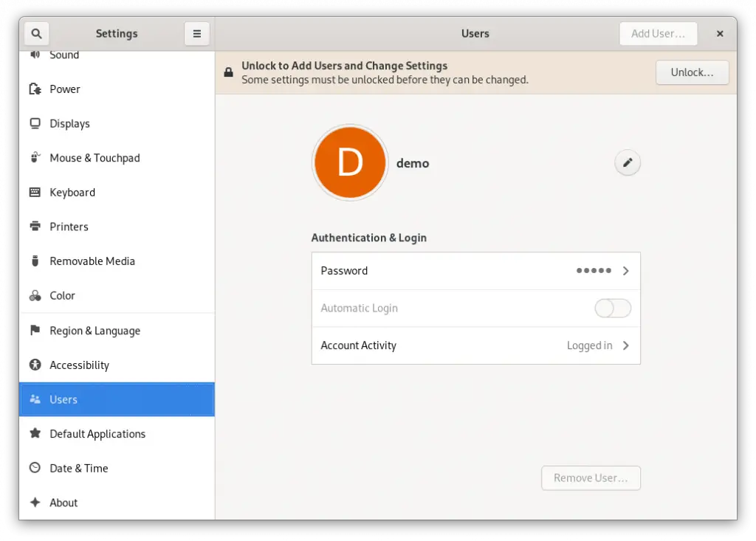The width and height of the screenshot is (756, 541).
Task: Select the Date & Time clock icon
Action: 34,468
